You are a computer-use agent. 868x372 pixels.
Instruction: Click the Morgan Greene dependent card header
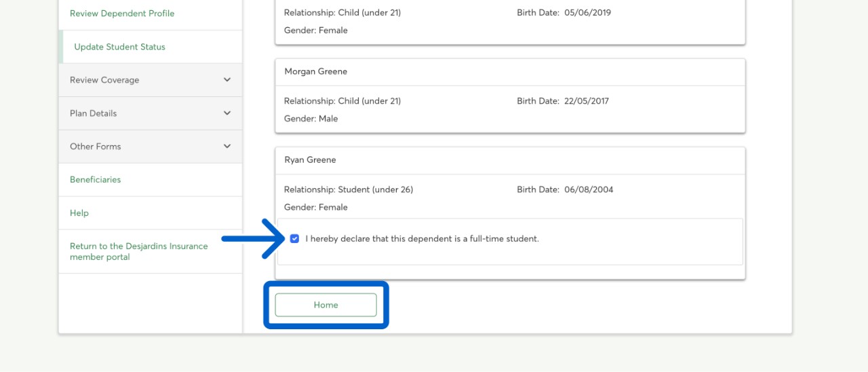click(316, 72)
